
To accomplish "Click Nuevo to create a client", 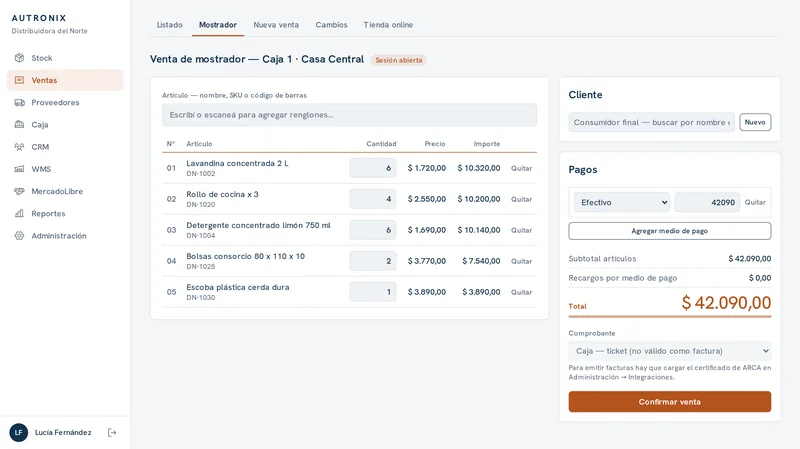I will 755,122.
